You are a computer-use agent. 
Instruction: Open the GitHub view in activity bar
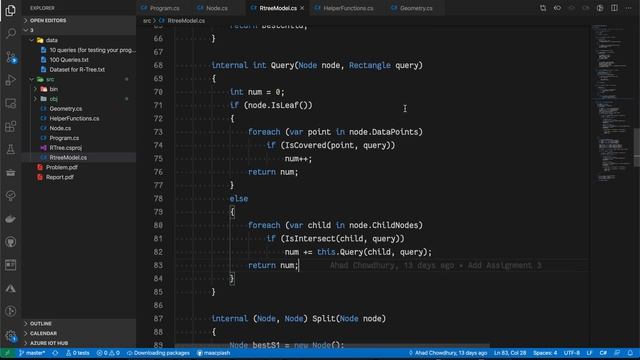[11, 242]
